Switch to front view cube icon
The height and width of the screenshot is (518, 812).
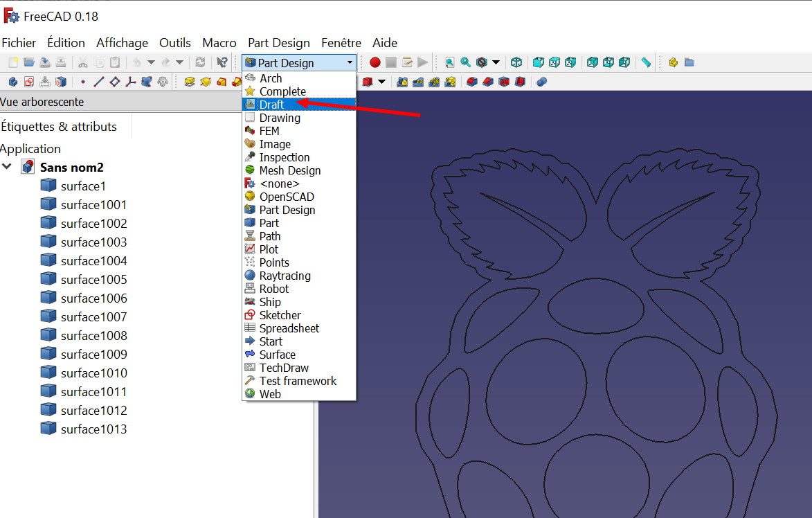click(x=538, y=63)
